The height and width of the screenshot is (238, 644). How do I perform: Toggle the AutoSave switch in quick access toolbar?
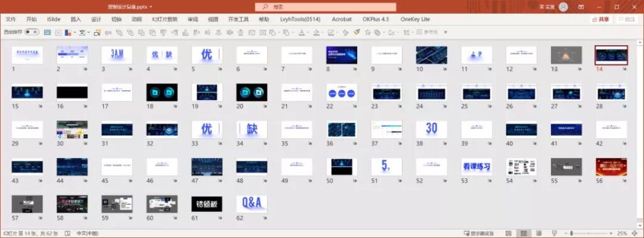click(x=32, y=32)
